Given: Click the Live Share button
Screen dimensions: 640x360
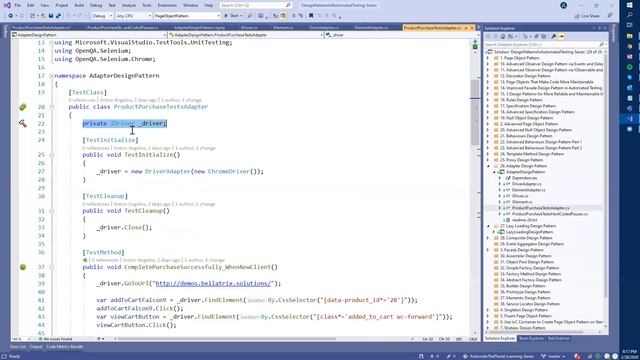Looking at the screenshot, I should 587,16.
